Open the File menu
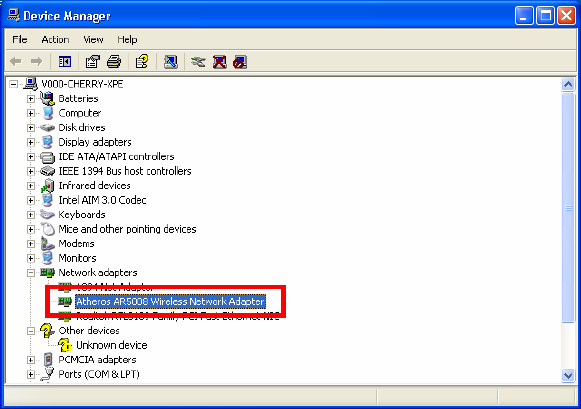Screen dimensions: 581x409 point(20,39)
